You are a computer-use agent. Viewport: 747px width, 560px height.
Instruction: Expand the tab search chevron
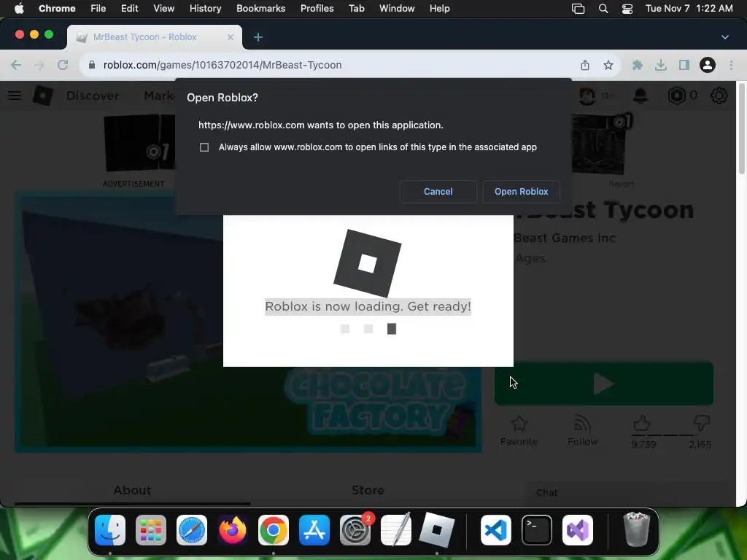tap(724, 37)
